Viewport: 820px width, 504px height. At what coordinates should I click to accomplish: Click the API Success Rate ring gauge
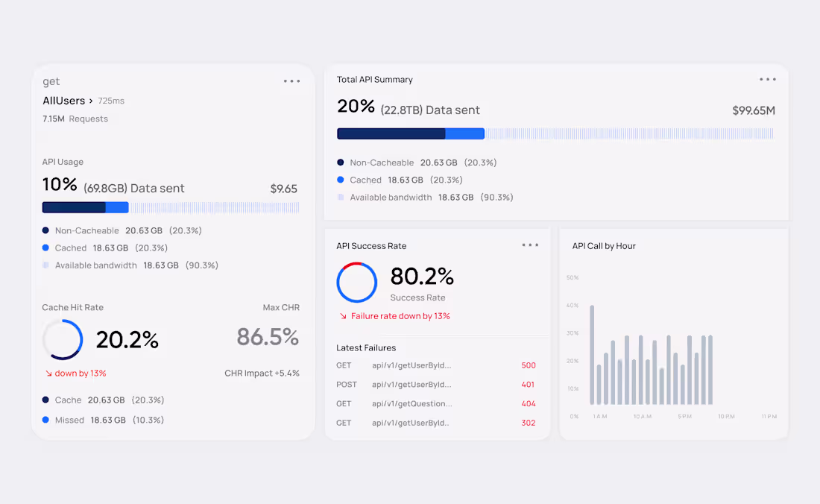point(356,283)
